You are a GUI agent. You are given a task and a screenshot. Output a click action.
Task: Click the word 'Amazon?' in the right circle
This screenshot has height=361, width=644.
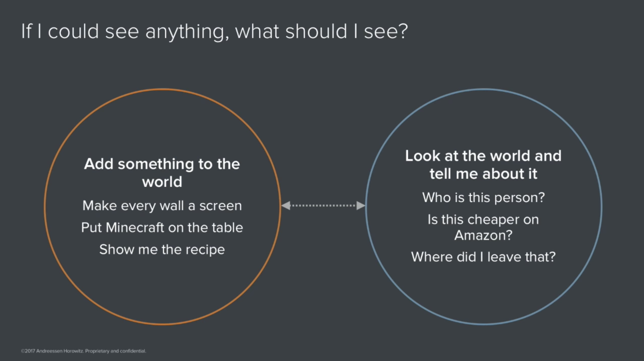click(483, 235)
